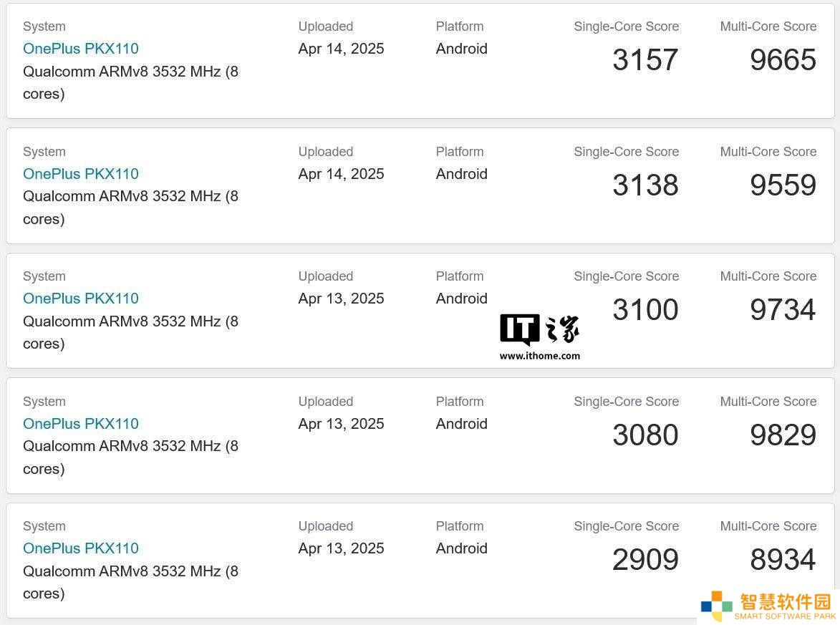This screenshot has height=625, width=840.
Task: Click the multi-core score 9734
Action: [x=783, y=309]
